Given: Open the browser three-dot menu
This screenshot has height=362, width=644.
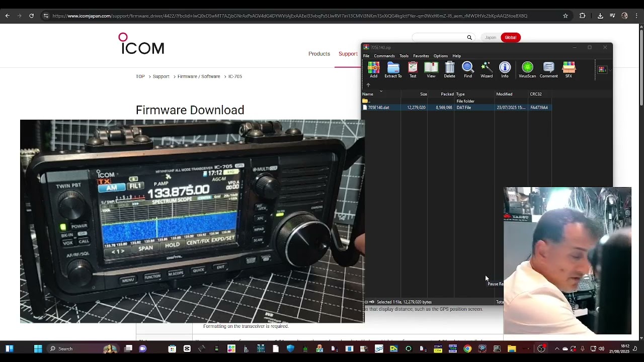Looking at the screenshot, I should click(636, 16).
